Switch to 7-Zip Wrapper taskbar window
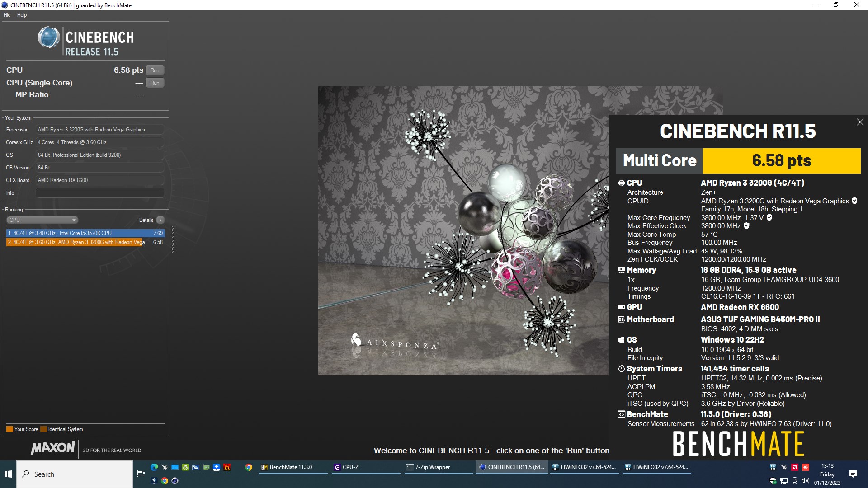Screen dimensions: 868x488 [439, 467]
